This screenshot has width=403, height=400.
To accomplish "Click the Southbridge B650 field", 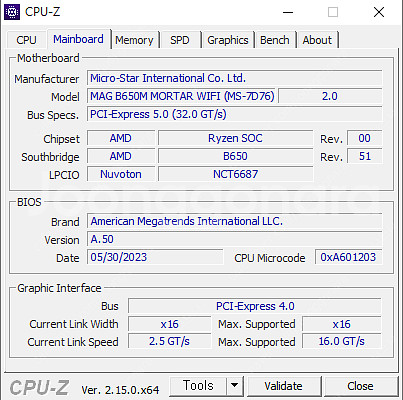I will (235, 156).
